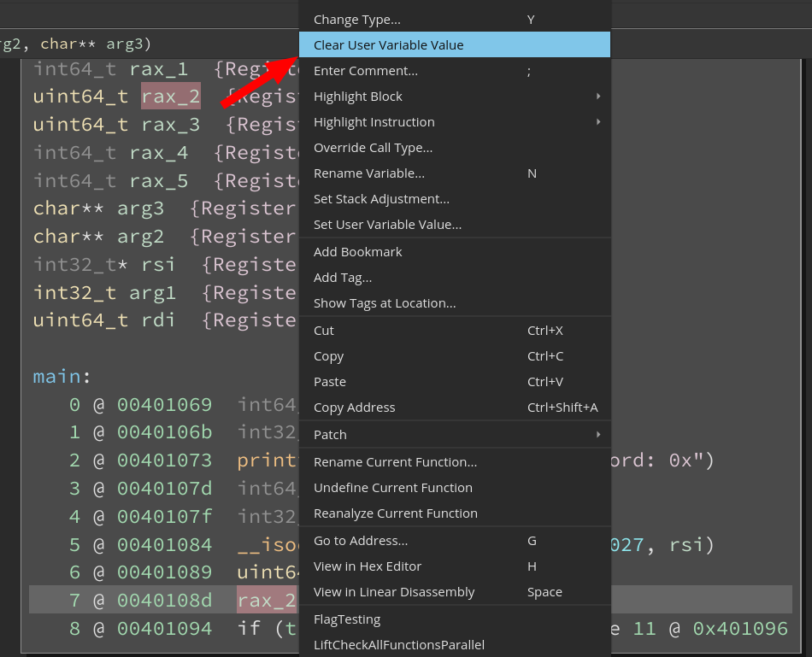The height and width of the screenshot is (657, 812).
Task: Expand Highlight Block submenu arrow
Action: click(598, 97)
